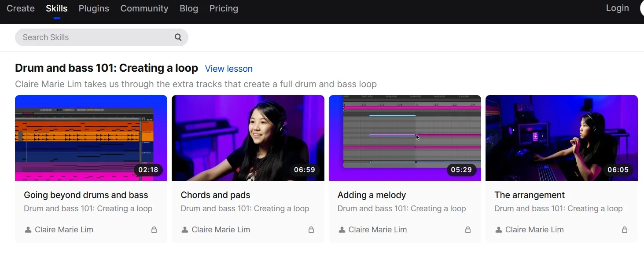Click Claire Marie Lim on The arrangement card
The width and height of the screenshot is (644, 264).
pyautogui.click(x=534, y=230)
